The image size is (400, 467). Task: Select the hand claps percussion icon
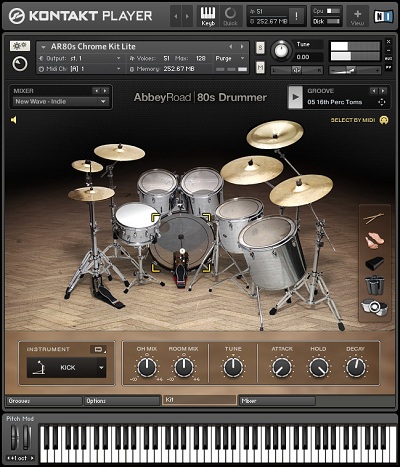point(375,240)
